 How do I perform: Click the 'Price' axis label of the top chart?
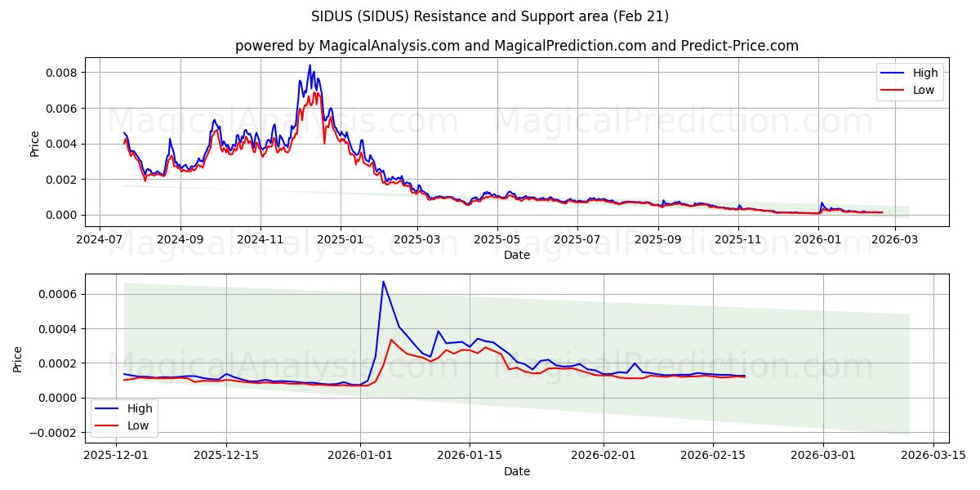[x=34, y=143]
